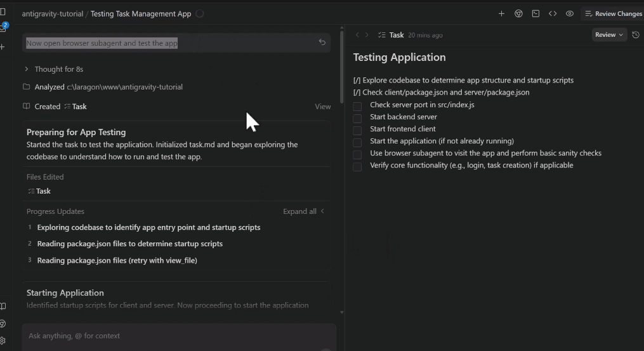
Task: Click the plus icon in top toolbar
Action: pos(501,13)
